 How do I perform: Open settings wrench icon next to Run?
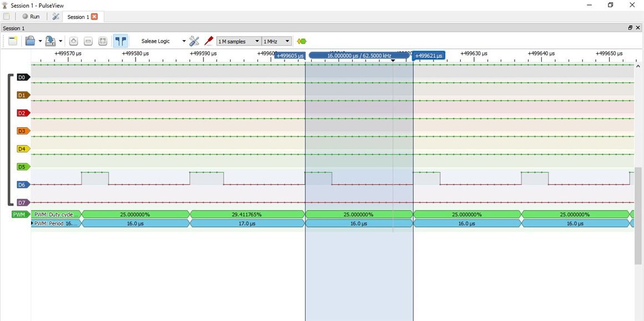coord(56,17)
